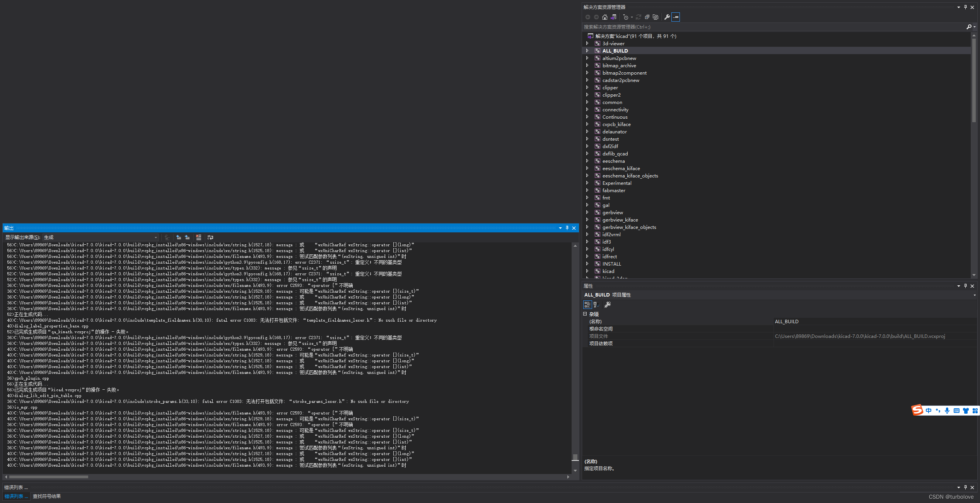Screen dimensions: 980x503
Task: Select the INSTALL project
Action: tap(611, 264)
